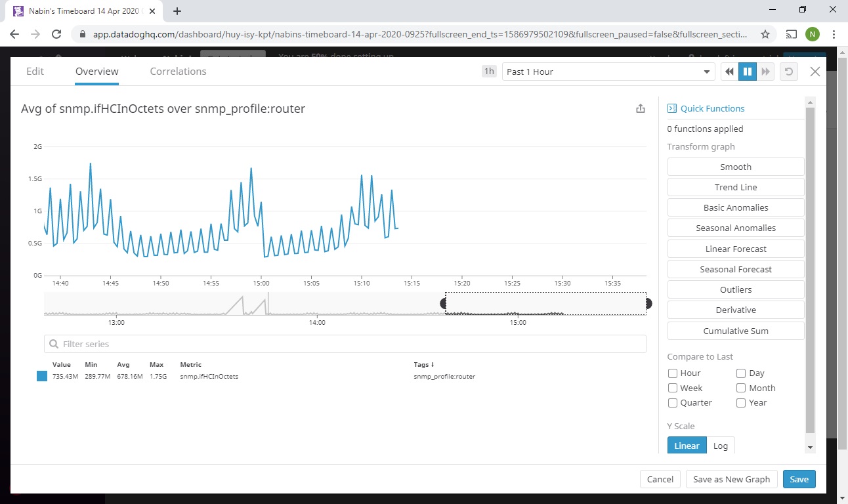Open the Chrome profile avatar

tap(813, 34)
